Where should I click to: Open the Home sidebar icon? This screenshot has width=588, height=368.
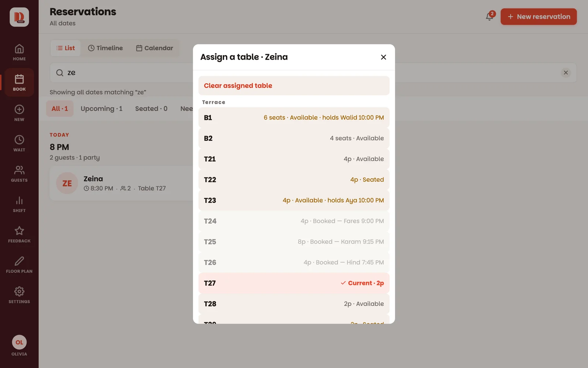tap(19, 53)
